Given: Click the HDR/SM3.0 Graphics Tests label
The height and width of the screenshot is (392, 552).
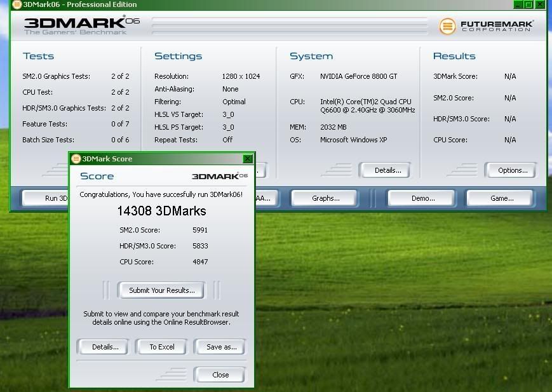Looking at the screenshot, I should point(64,108).
